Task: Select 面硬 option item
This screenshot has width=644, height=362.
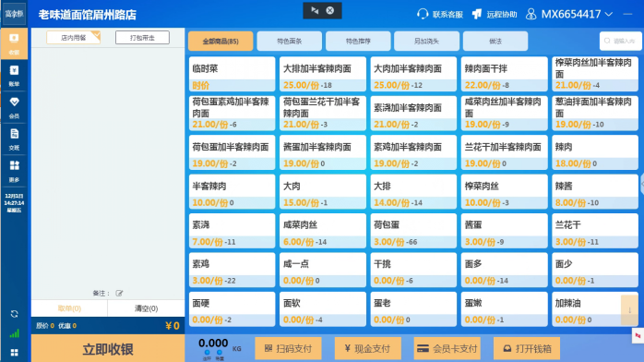Action: click(x=233, y=309)
